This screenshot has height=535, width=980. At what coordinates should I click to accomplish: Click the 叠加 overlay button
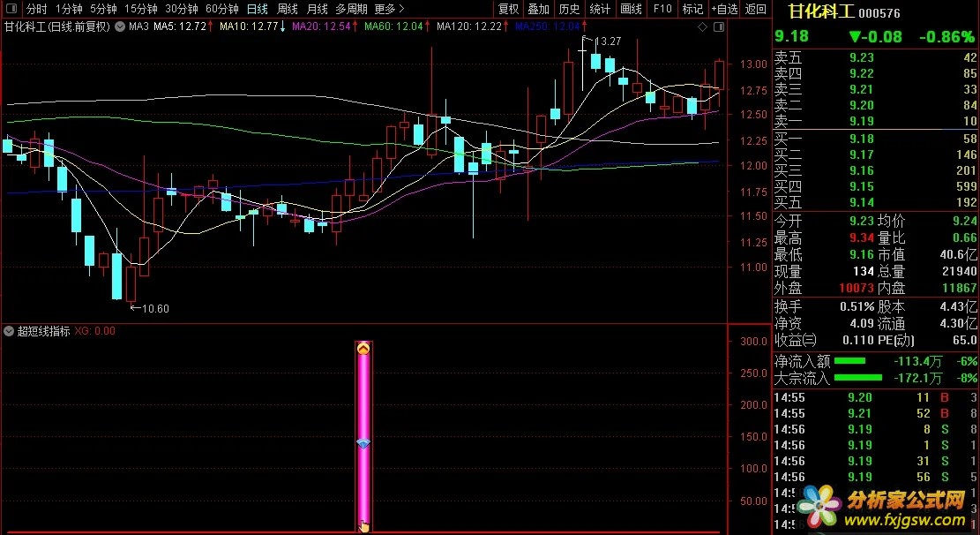[538, 9]
